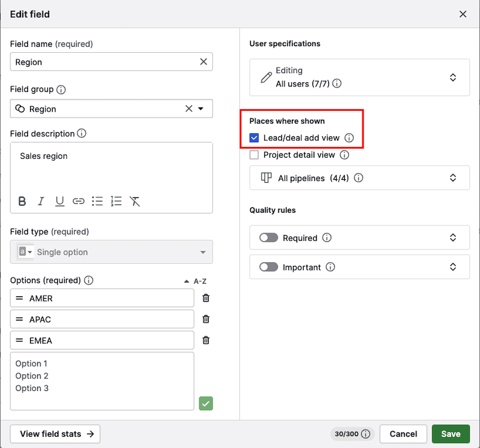Viewport: 480px width, 448px height.
Task: Enable the Project detail view checkbox
Action: 254,155
